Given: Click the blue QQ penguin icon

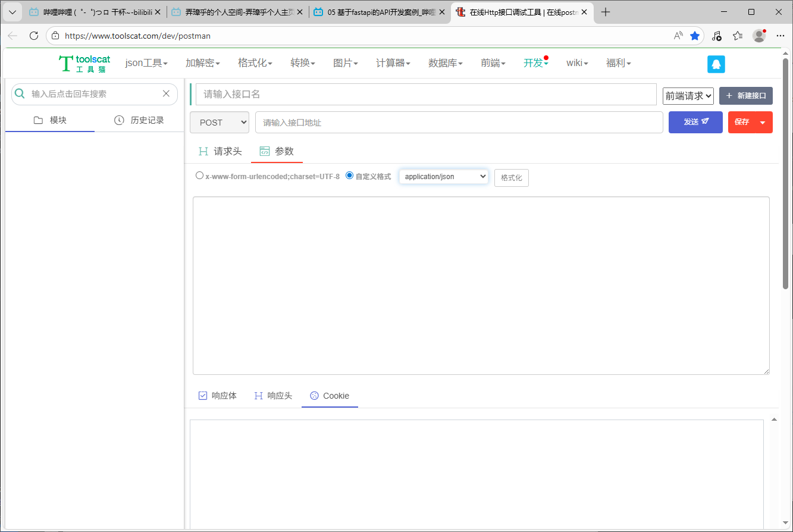Looking at the screenshot, I should tap(716, 64).
